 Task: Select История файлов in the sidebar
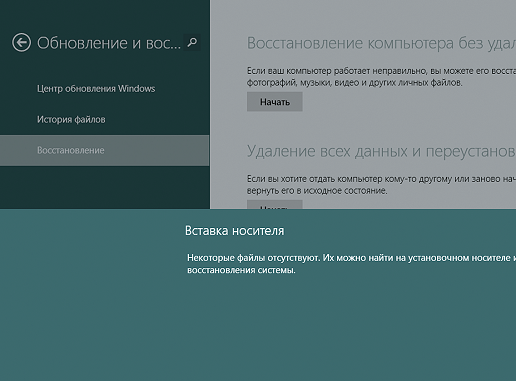(x=71, y=119)
